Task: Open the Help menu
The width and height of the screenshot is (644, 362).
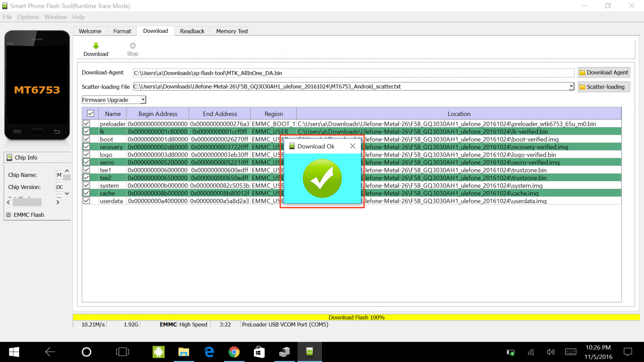Action: pos(78,17)
